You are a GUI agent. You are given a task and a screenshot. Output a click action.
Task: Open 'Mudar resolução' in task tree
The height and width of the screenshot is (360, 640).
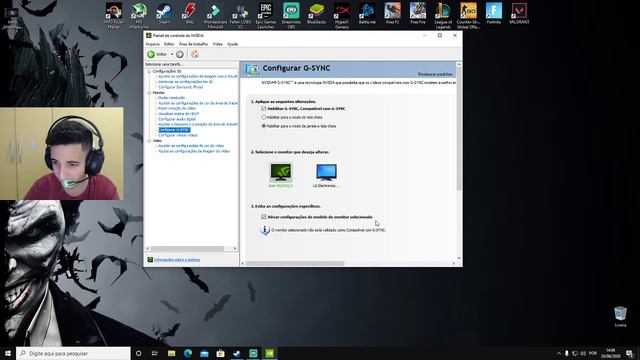pyautogui.click(x=171, y=98)
